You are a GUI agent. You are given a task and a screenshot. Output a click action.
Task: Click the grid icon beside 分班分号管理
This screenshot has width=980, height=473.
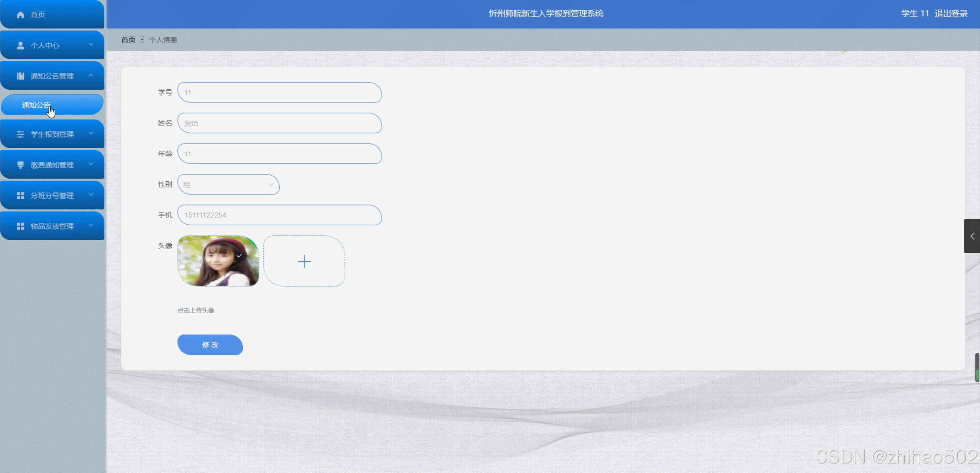pyautogui.click(x=20, y=195)
